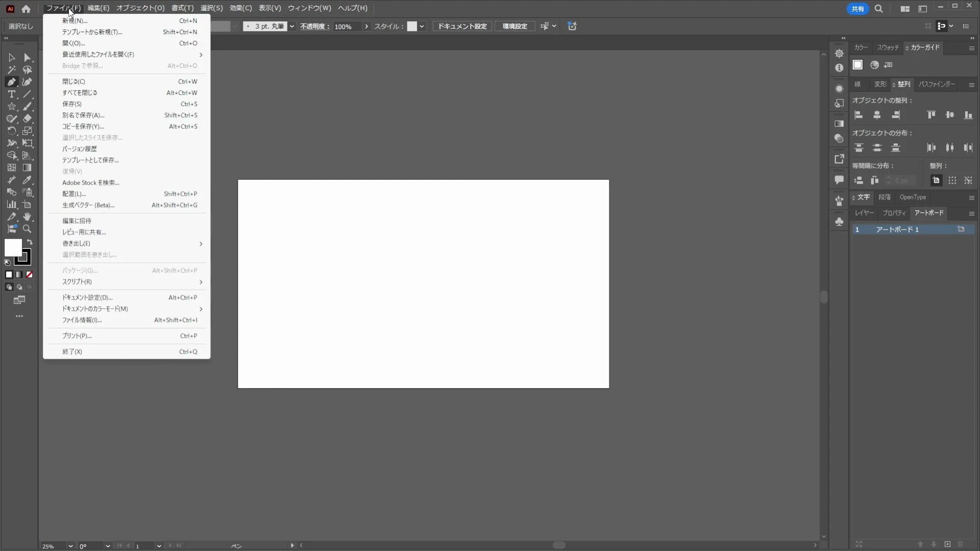Click horizontal align left icon
This screenshot has height=551, width=980.
[x=859, y=115]
